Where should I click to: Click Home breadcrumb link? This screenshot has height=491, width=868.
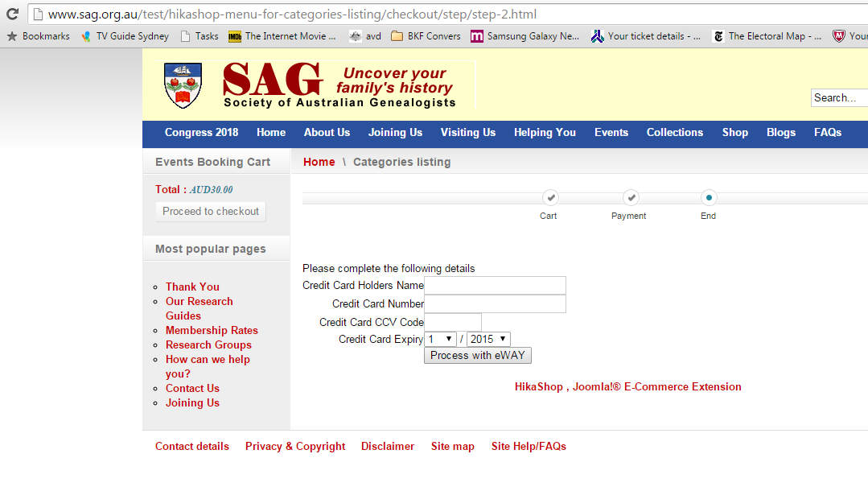[x=319, y=162]
